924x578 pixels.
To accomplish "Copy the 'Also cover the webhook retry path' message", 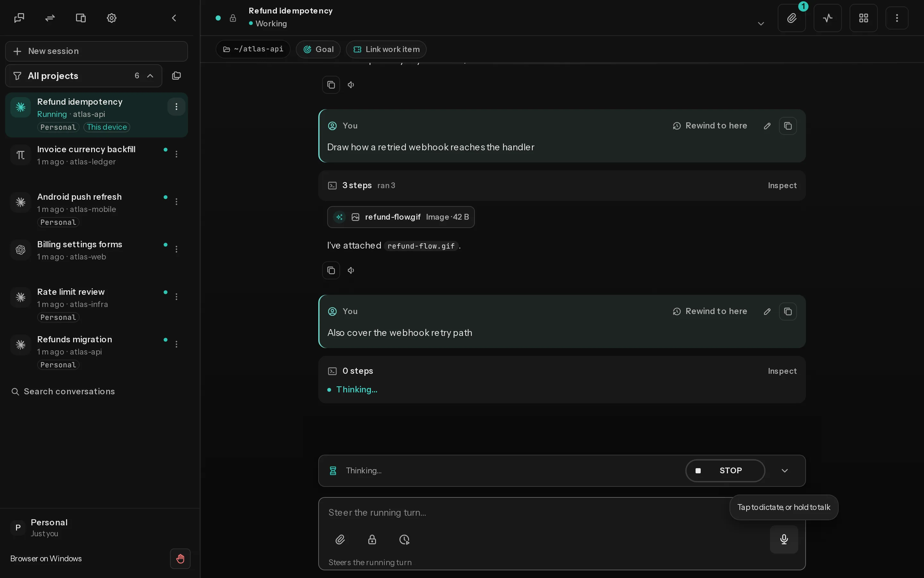I will point(788,311).
